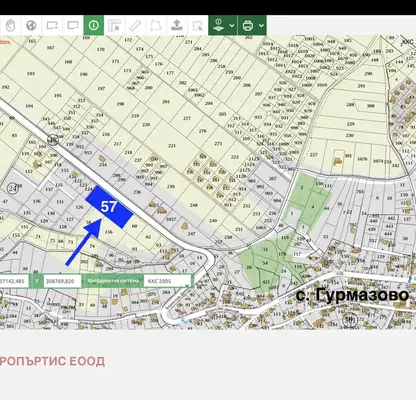Click parcel 223 on the map
Viewport: 416px width, 400px height.
(x=235, y=157)
